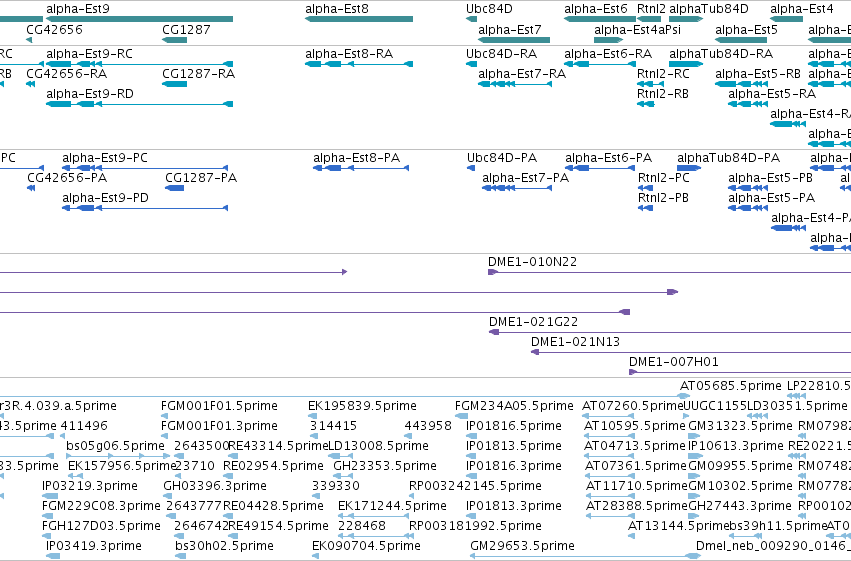
Task: Click the CG42656 gene label
Action: 54,29
